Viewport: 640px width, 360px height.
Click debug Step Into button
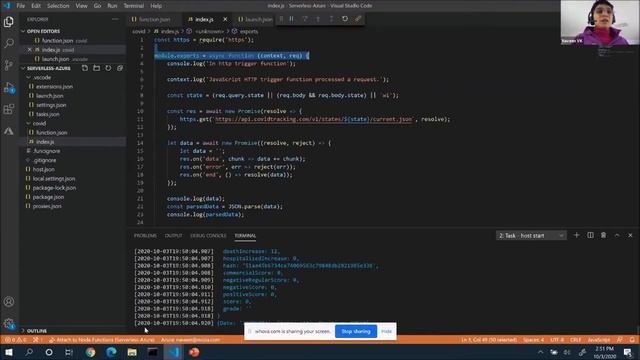(x=318, y=19)
